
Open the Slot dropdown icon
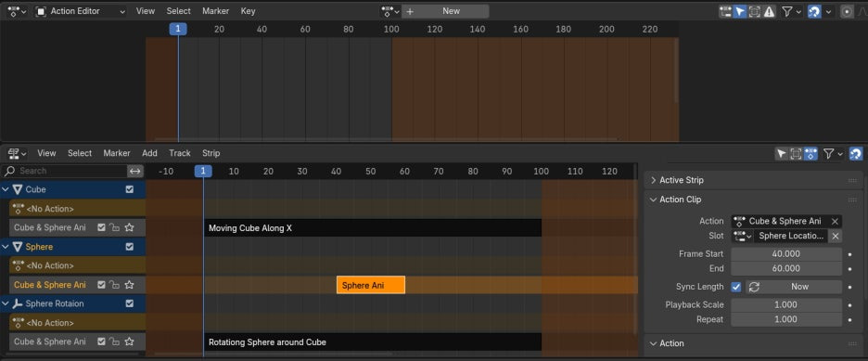coord(742,236)
